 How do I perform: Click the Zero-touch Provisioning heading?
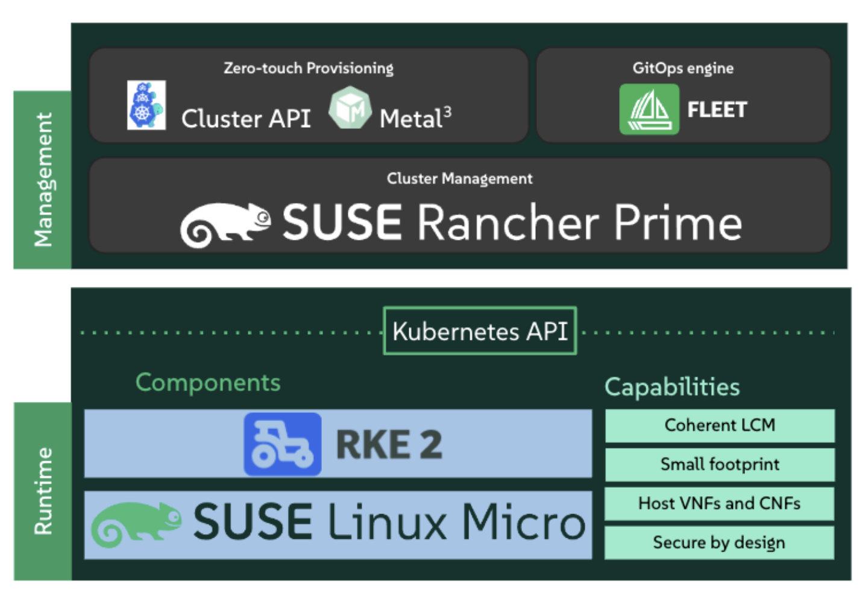click(x=309, y=68)
